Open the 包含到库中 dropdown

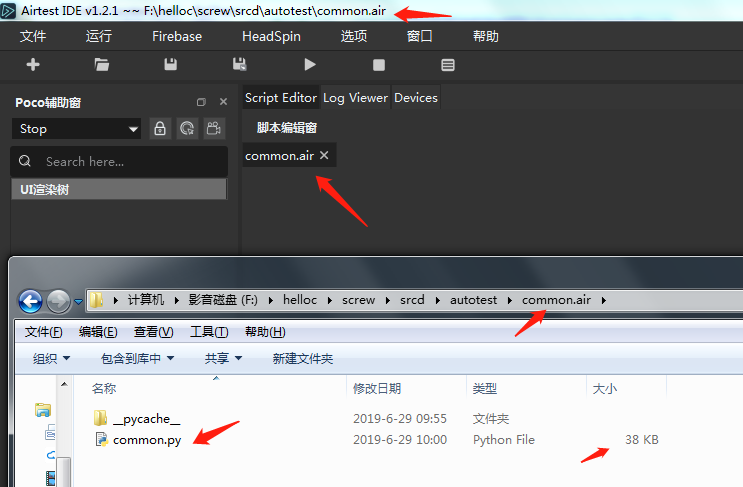coord(137,359)
